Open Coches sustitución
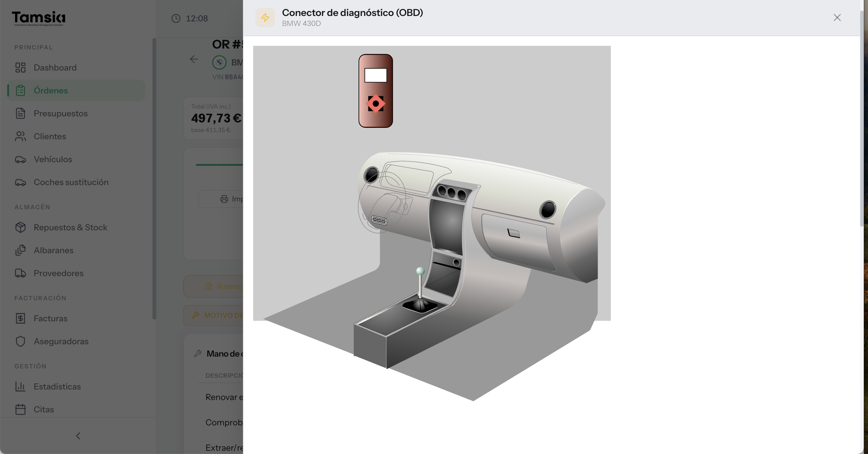Image resolution: width=868 pixels, height=454 pixels. 76,182
